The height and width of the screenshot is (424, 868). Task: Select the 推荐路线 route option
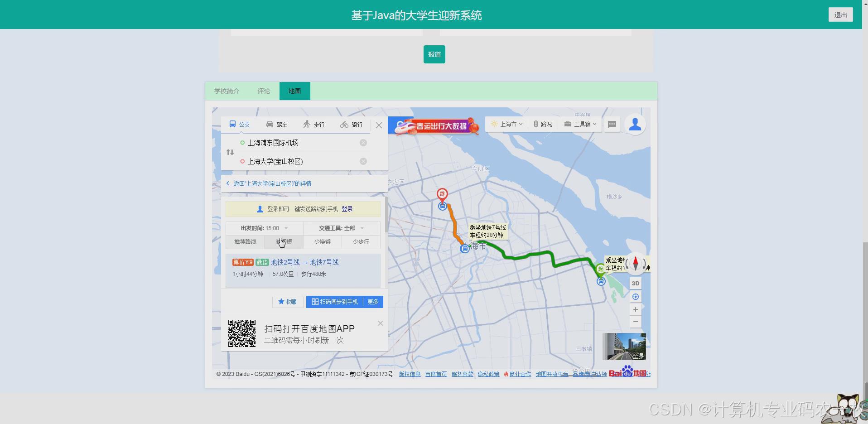(x=245, y=242)
